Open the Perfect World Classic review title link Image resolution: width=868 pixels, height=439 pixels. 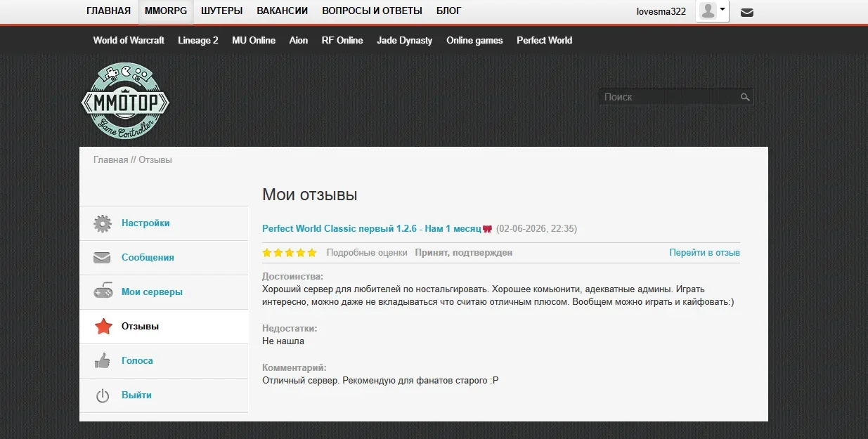pyautogui.click(x=372, y=229)
